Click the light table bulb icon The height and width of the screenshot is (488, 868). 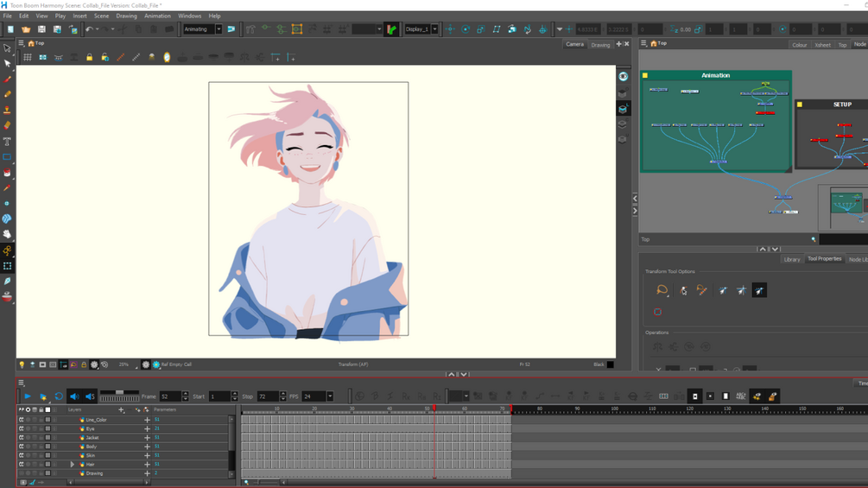(22, 364)
